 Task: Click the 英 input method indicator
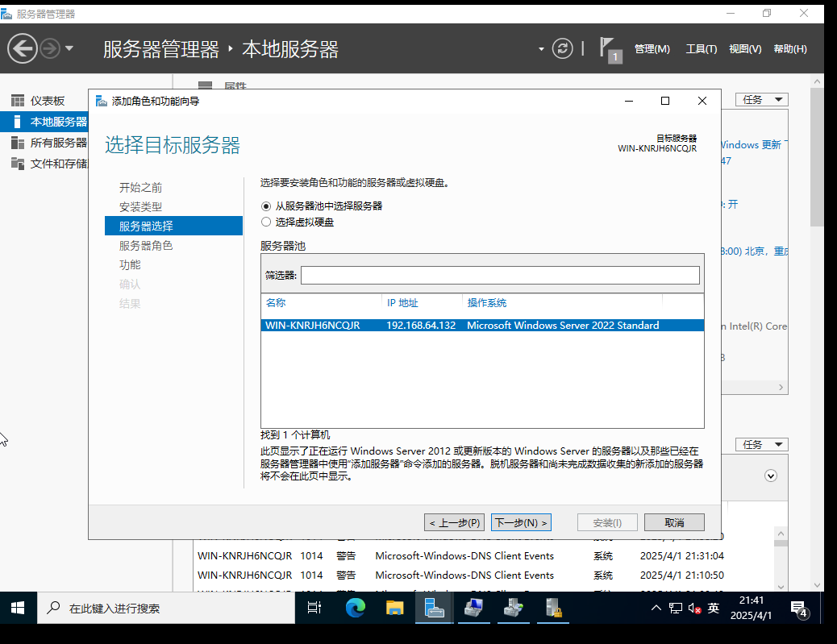point(713,608)
